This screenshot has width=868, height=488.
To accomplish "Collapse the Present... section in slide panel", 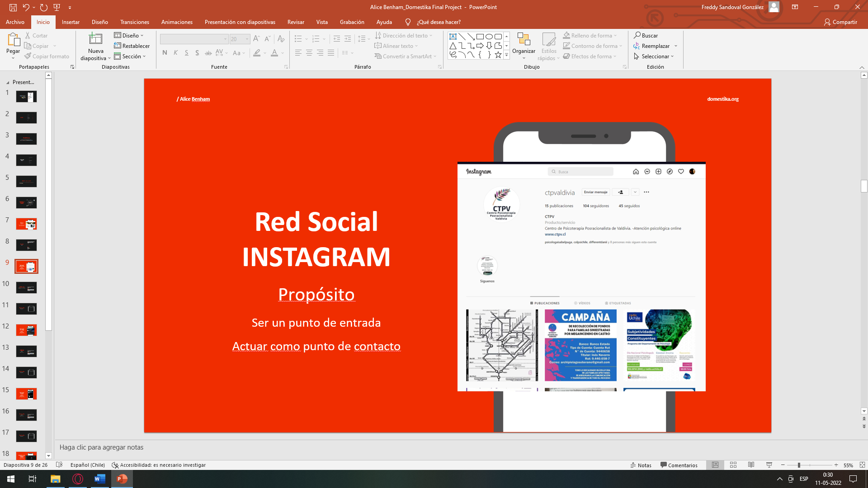I will coord(8,83).
